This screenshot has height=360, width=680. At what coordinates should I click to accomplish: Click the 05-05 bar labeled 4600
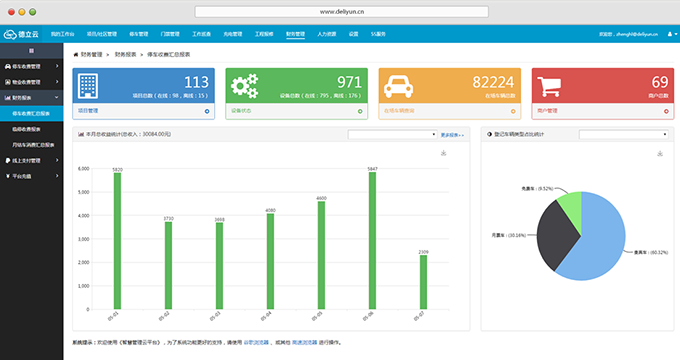coord(321,255)
